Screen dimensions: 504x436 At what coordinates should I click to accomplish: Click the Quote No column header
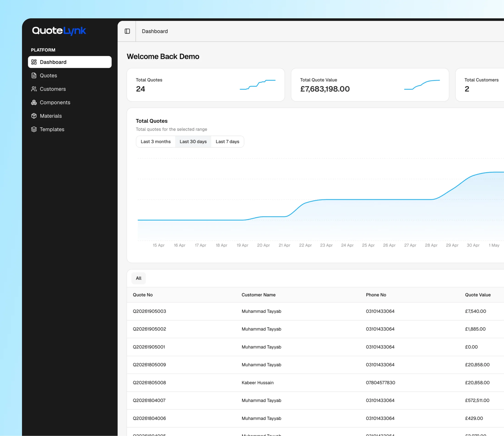(143, 295)
